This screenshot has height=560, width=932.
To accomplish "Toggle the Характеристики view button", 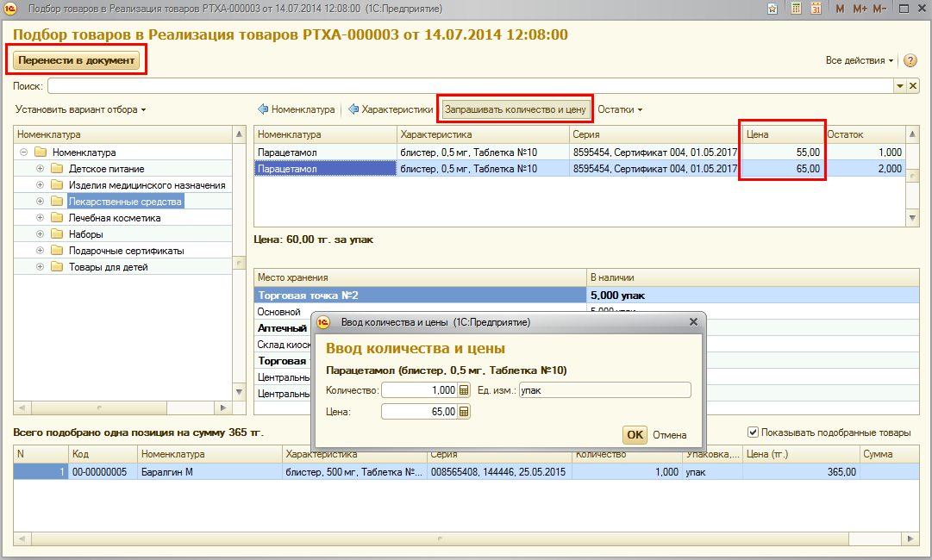I will coord(391,109).
